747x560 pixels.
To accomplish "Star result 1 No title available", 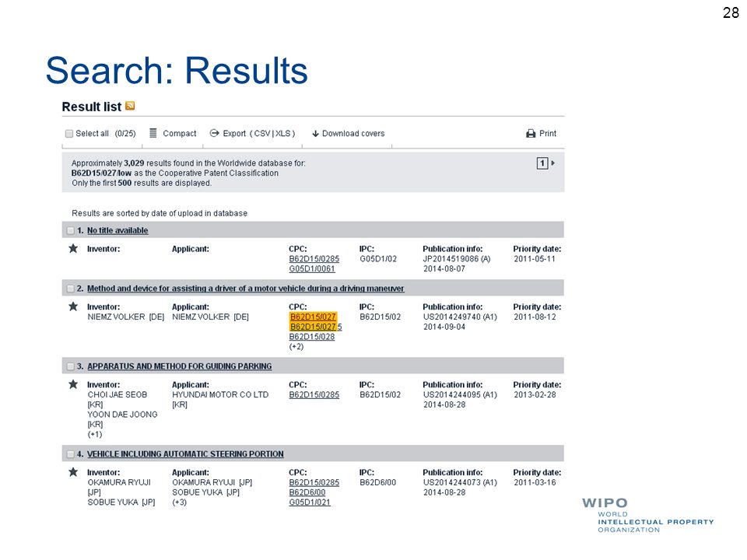I will click(73, 248).
